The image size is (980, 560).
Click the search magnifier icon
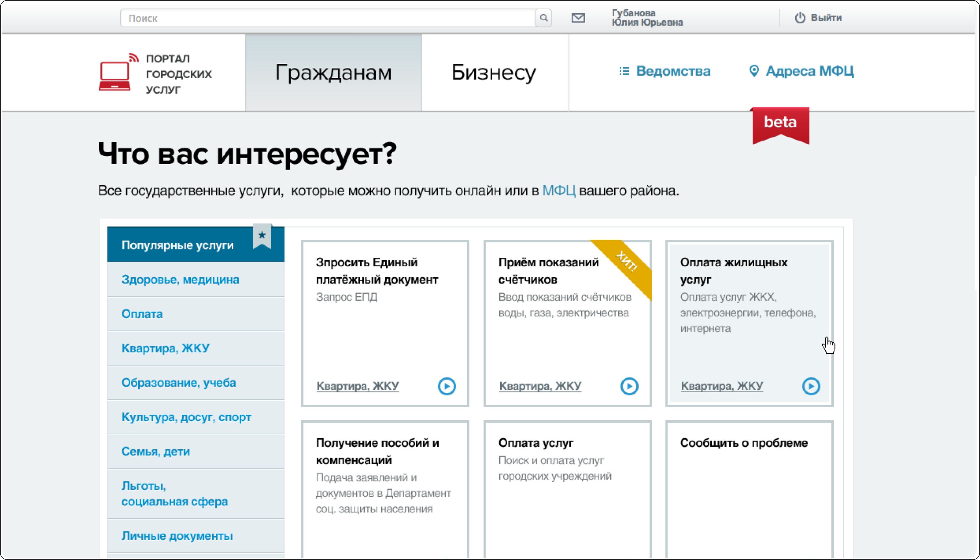tap(543, 18)
